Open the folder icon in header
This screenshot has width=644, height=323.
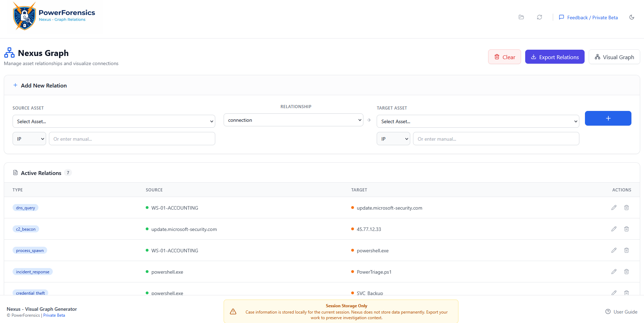521,17
